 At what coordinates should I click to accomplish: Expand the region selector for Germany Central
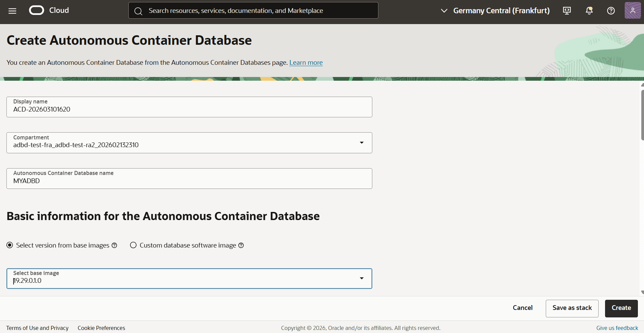tap(444, 11)
